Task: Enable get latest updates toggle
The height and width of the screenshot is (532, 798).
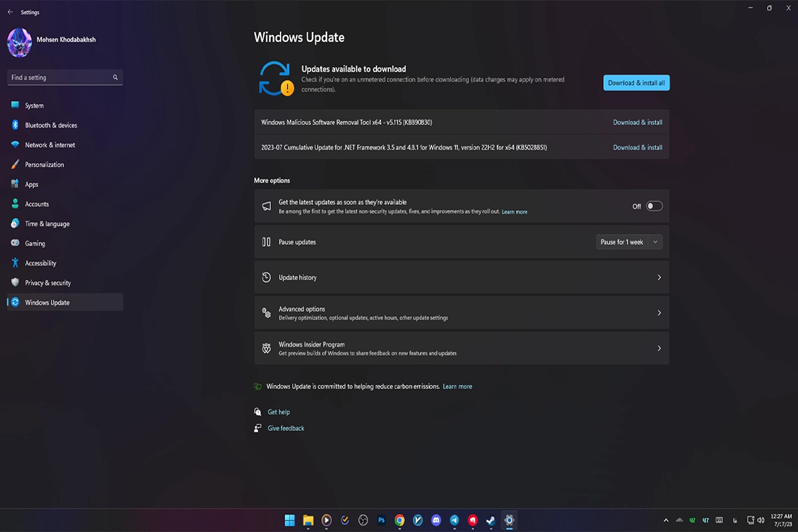Action: [x=654, y=206]
